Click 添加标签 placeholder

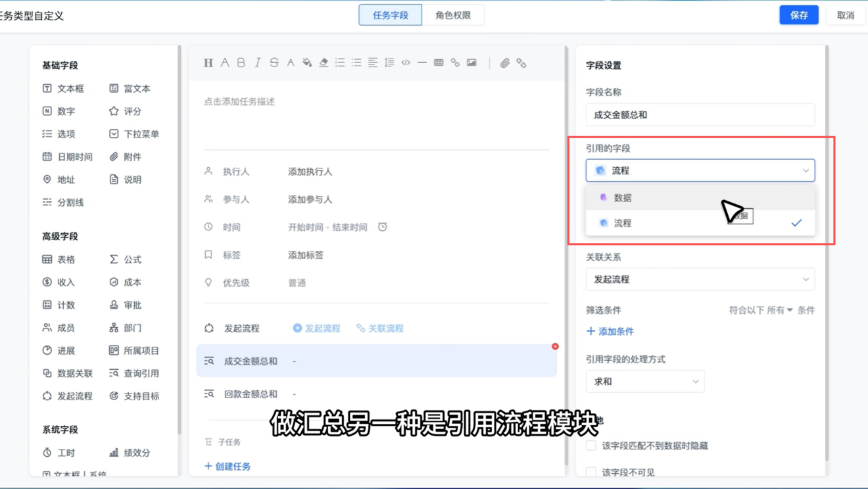306,255
